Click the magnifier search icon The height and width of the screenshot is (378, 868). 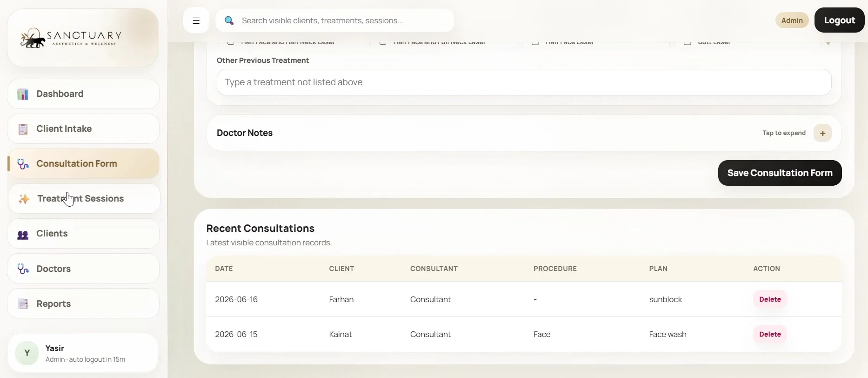229,20
